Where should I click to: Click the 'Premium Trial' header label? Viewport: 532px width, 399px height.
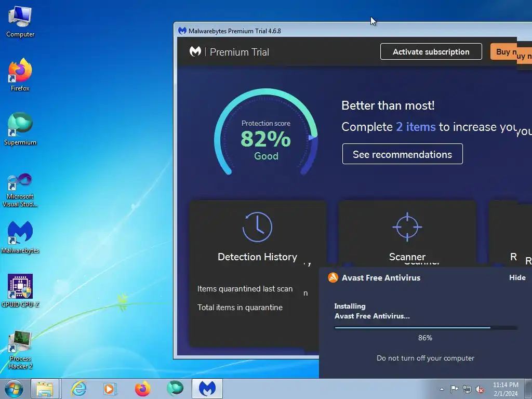[x=239, y=52]
